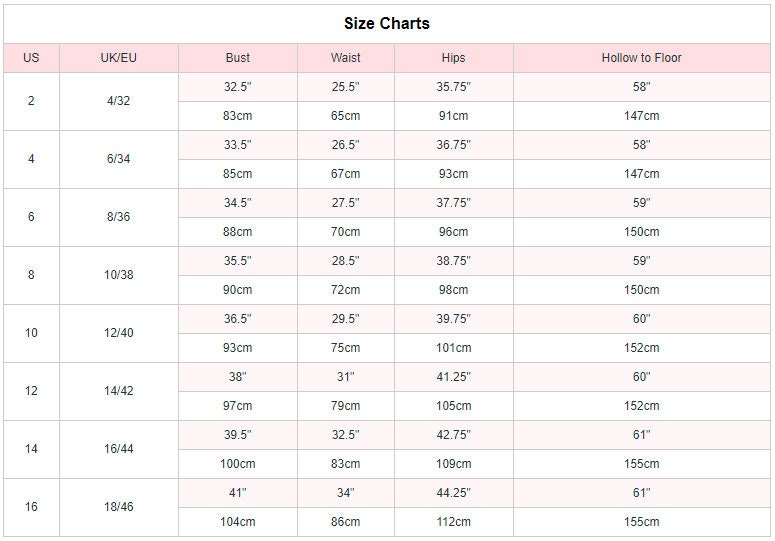Click the Hips column header
The width and height of the screenshot is (775, 541).
(x=453, y=58)
